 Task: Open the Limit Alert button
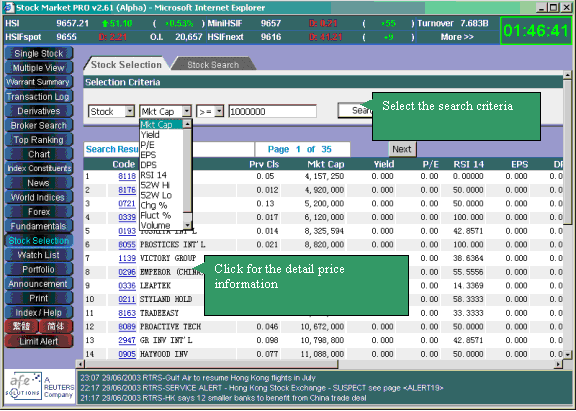39,341
